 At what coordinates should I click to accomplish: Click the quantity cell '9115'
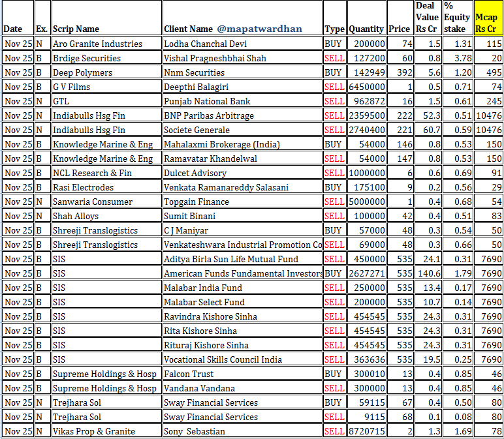[x=366, y=416]
